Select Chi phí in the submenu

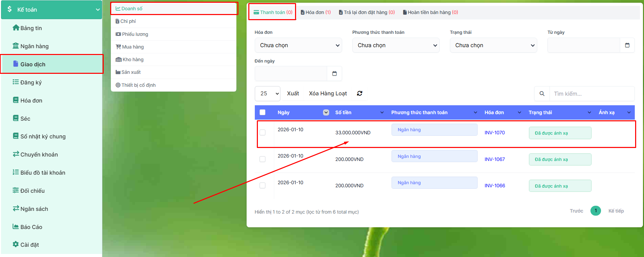coord(128,21)
